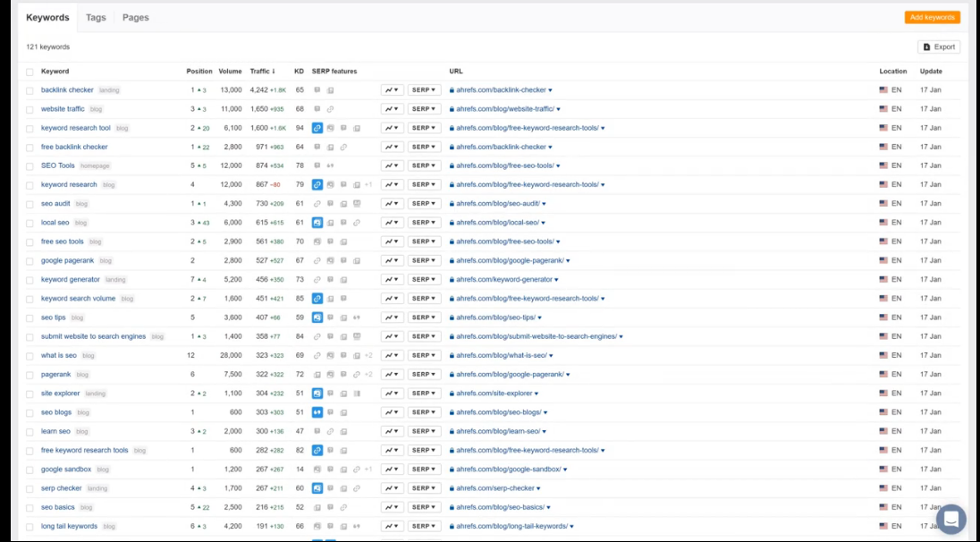Click highlighted tweet icon in seo blogs row
The width and height of the screenshot is (980, 542).
(x=317, y=412)
